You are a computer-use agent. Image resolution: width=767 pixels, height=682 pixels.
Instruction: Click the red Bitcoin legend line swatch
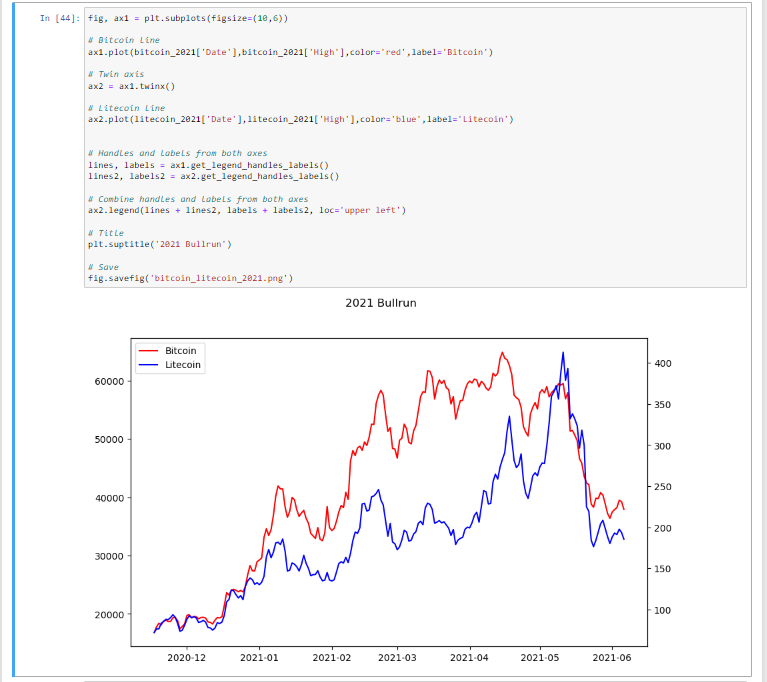148,351
